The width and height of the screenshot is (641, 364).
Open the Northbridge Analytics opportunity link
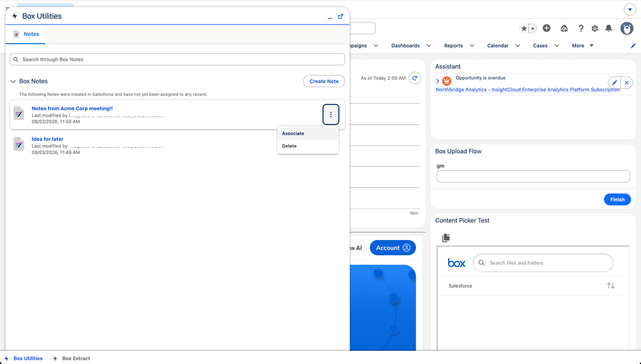[x=528, y=89]
